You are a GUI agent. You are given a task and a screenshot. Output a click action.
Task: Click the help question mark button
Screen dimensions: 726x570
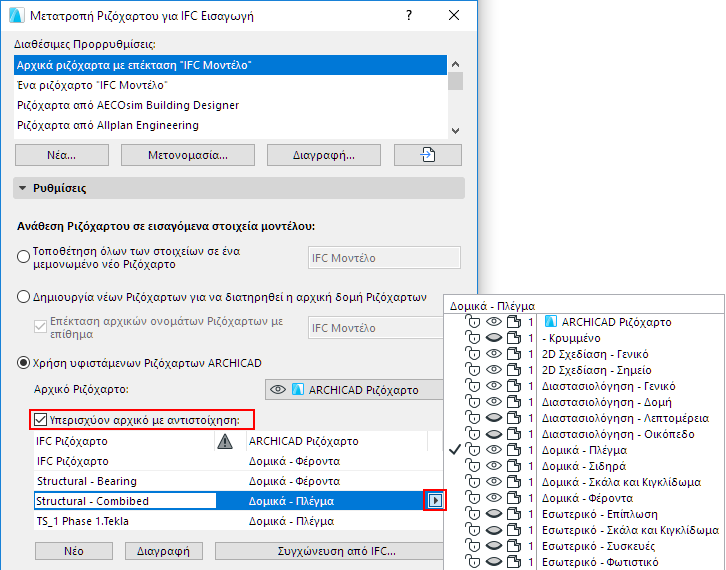409,15
